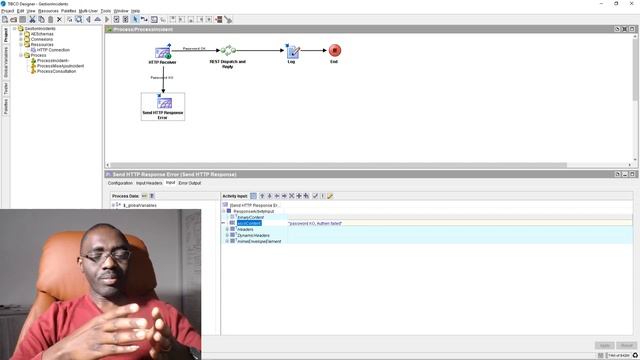The height and width of the screenshot is (360, 640).
Task: Open the Palettes menu
Action: pos(69,11)
